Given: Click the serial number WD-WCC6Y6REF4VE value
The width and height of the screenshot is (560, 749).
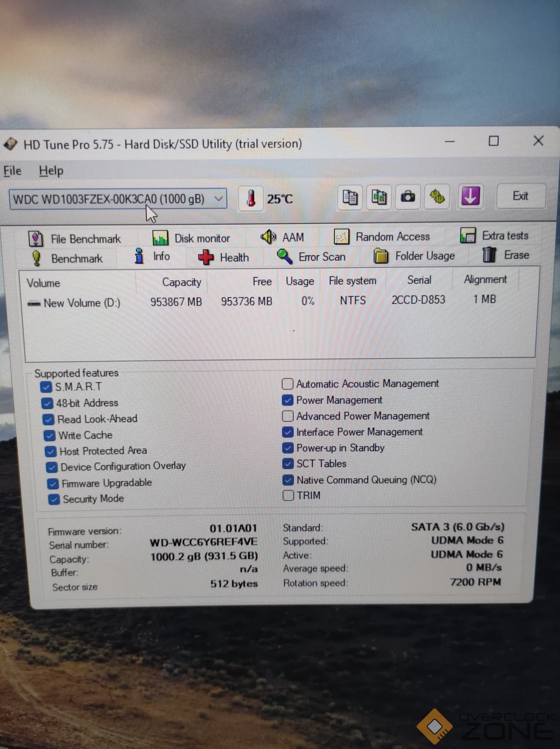Looking at the screenshot, I should tap(204, 542).
